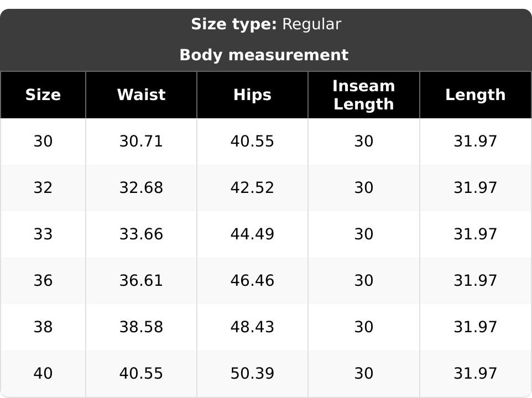Click waist value 33.66
The image size is (532, 398).
pos(141,234)
